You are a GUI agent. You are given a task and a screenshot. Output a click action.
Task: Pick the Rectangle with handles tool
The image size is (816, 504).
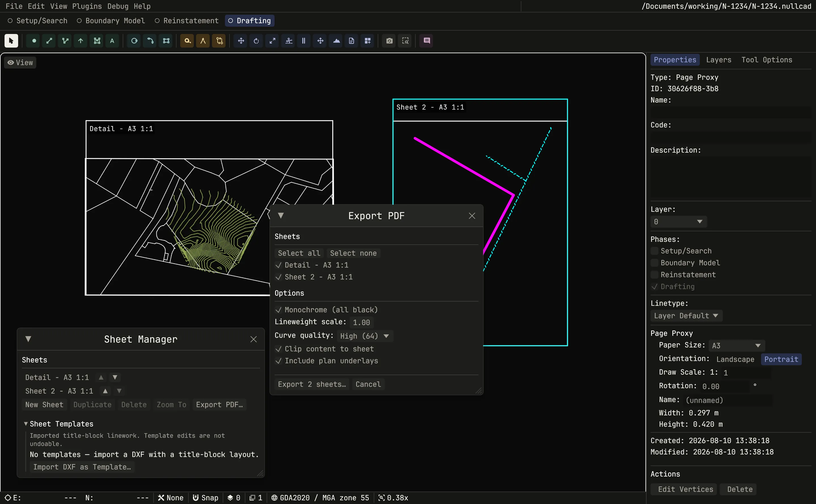pyautogui.click(x=166, y=41)
